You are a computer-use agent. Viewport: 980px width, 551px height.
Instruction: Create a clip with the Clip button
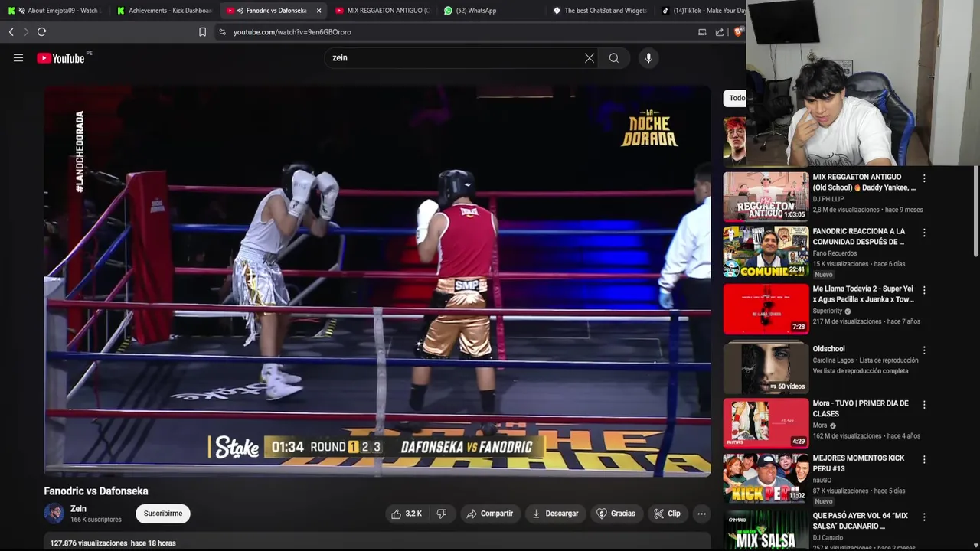coord(667,514)
